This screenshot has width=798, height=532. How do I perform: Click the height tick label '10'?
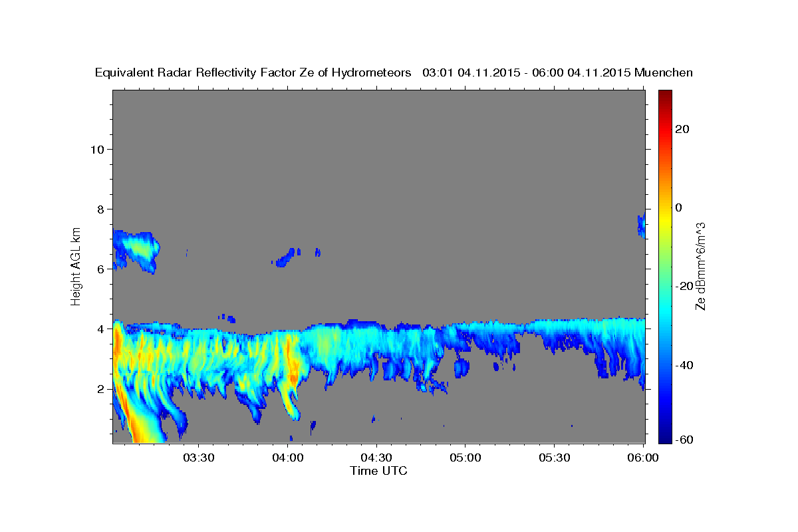pyautogui.click(x=97, y=150)
